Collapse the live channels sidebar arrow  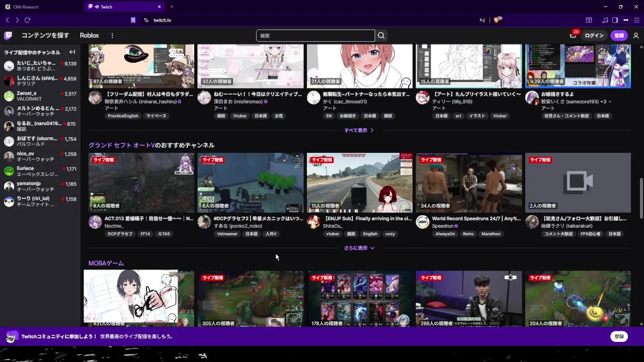coord(72,52)
